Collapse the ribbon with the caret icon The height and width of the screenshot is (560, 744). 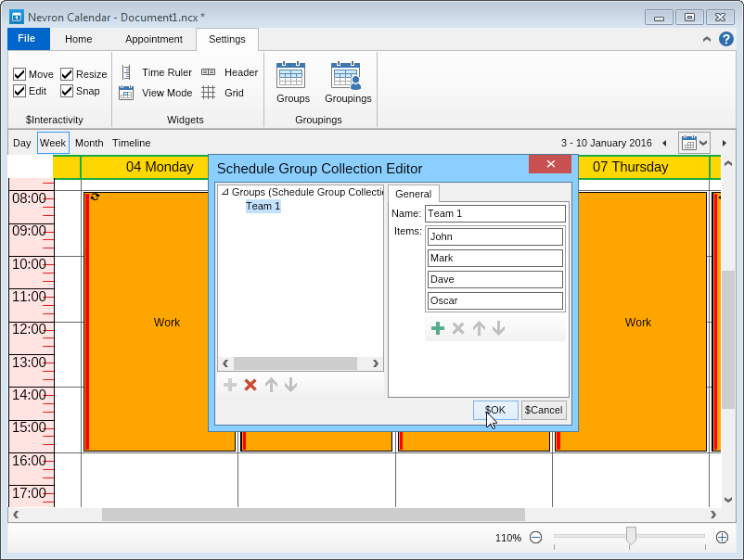707,39
